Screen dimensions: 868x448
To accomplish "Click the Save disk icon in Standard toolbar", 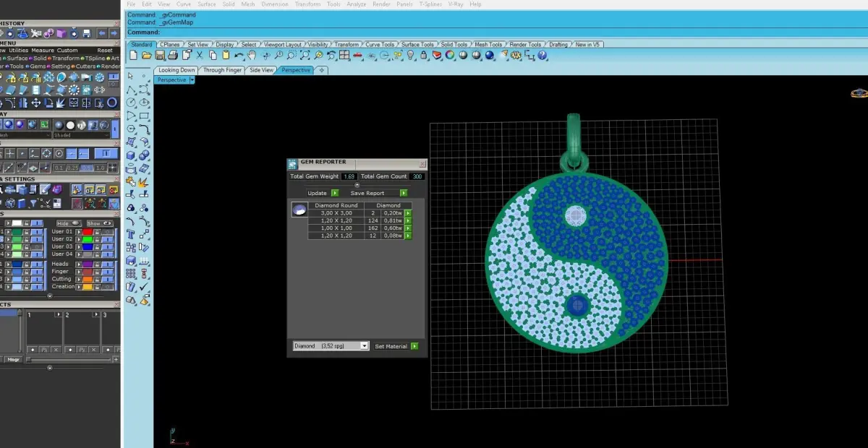I will [x=160, y=55].
